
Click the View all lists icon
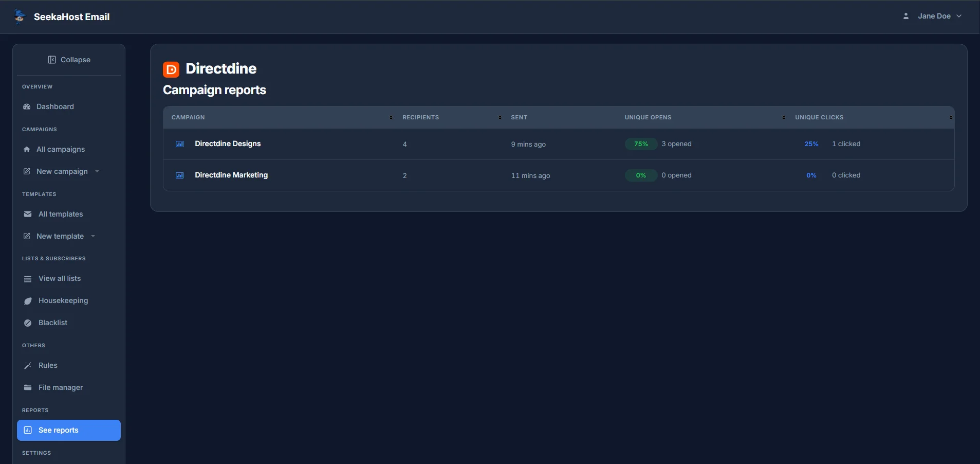28,279
